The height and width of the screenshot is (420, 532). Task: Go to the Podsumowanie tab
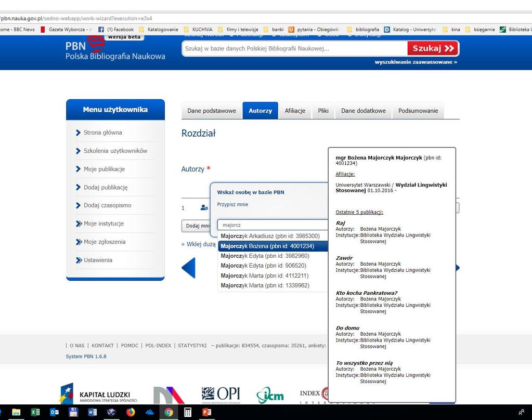(418, 111)
